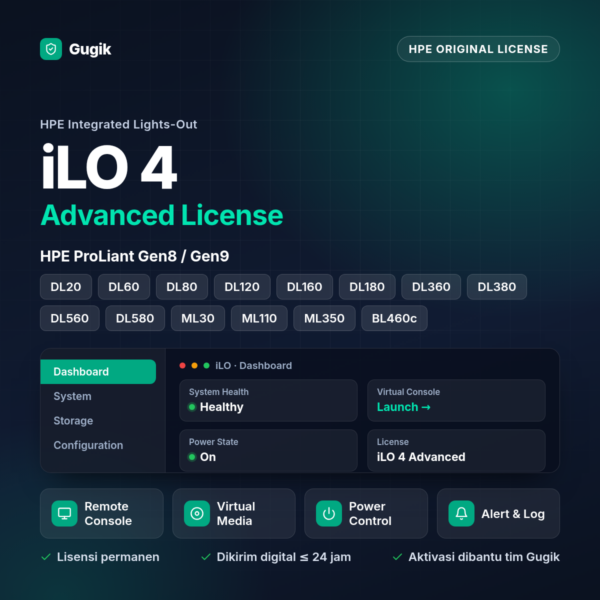Select the DL20 model chip
600x600 pixels.
point(66,287)
